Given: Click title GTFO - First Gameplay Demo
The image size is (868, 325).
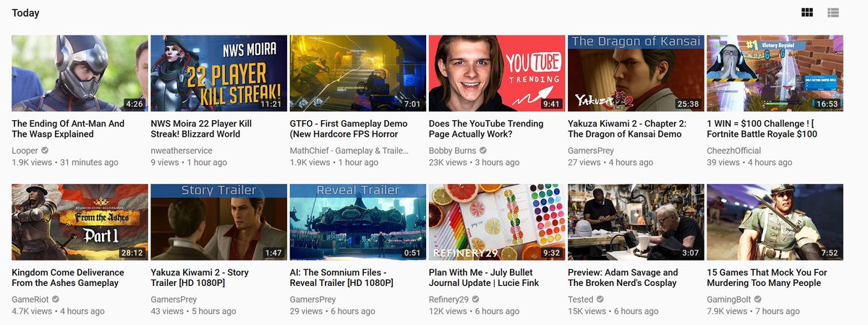Looking at the screenshot, I should point(351,129).
